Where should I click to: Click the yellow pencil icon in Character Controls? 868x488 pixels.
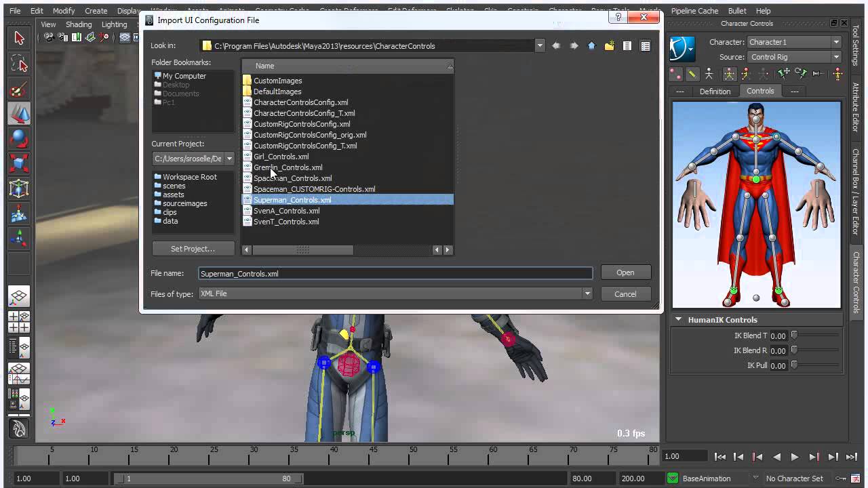(x=692, y=73)
